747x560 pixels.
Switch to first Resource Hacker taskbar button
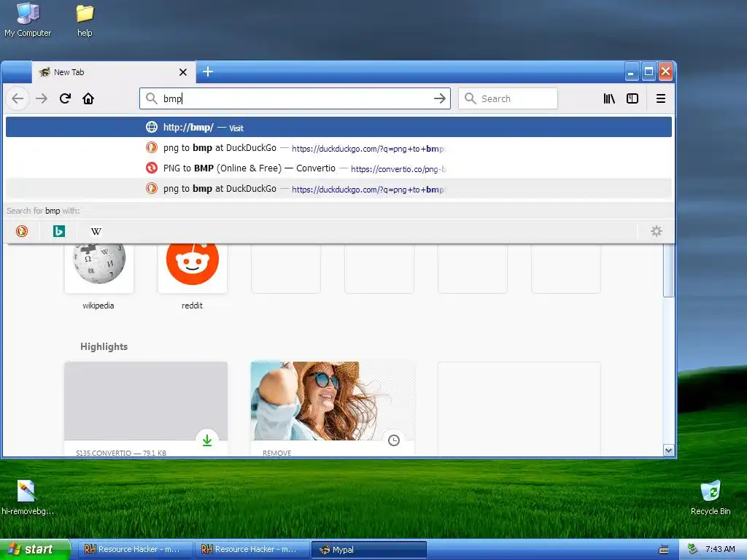[136, 550]
